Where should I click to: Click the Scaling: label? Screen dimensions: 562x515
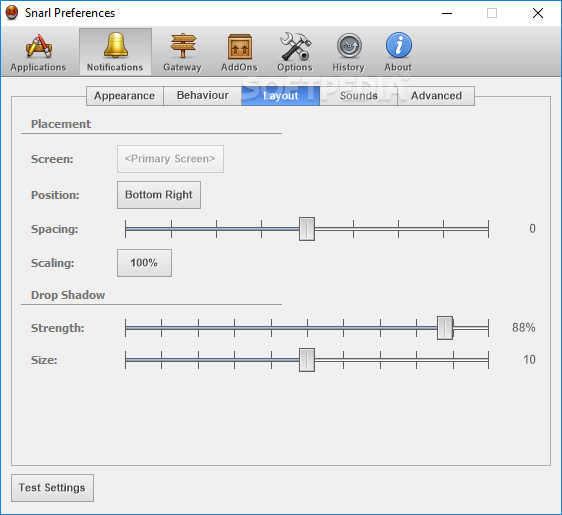(53, 263)
